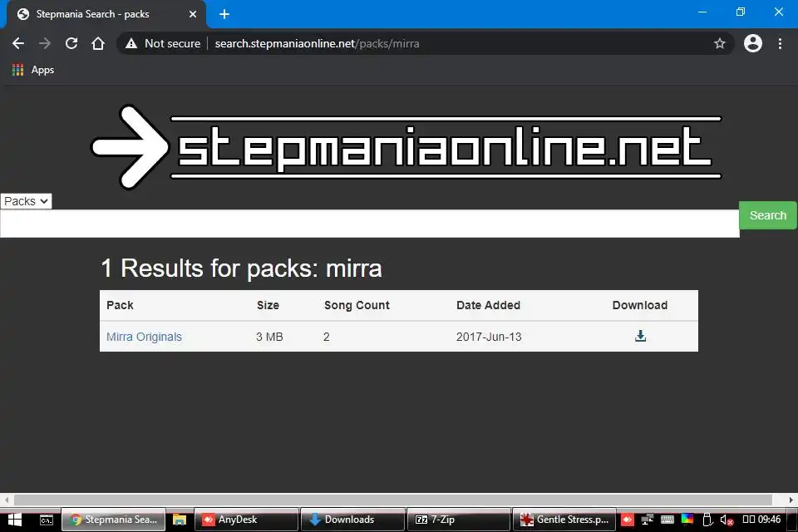Click the results heading for packs: mirra
798x532 pixels.
pos(241,268)
